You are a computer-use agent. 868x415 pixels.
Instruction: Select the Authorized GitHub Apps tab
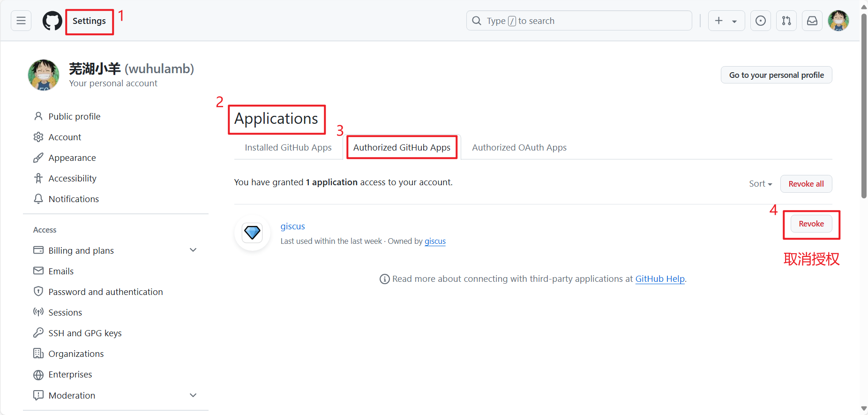pyautogui.click(x=402, y=147)
